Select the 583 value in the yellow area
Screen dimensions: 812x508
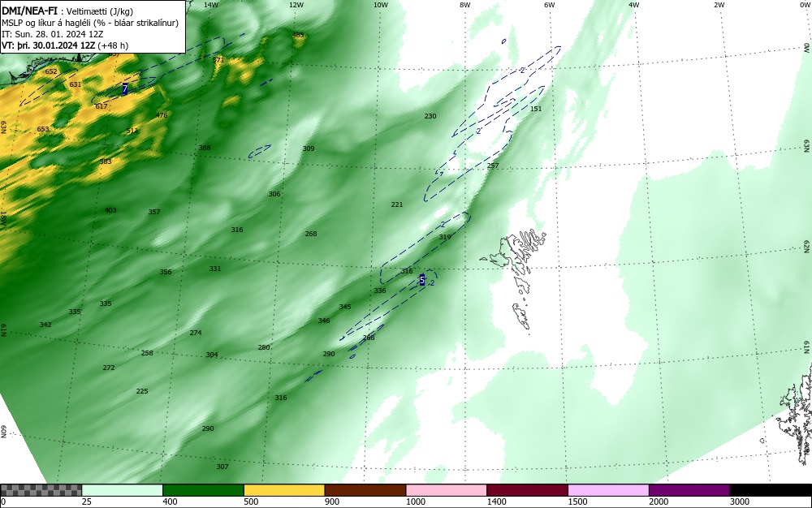tap(105, 161)
